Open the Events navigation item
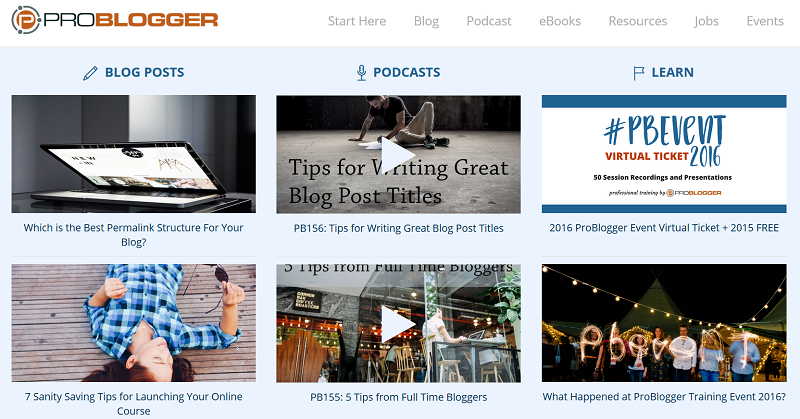800x419 pixels. tap(765, 21)
